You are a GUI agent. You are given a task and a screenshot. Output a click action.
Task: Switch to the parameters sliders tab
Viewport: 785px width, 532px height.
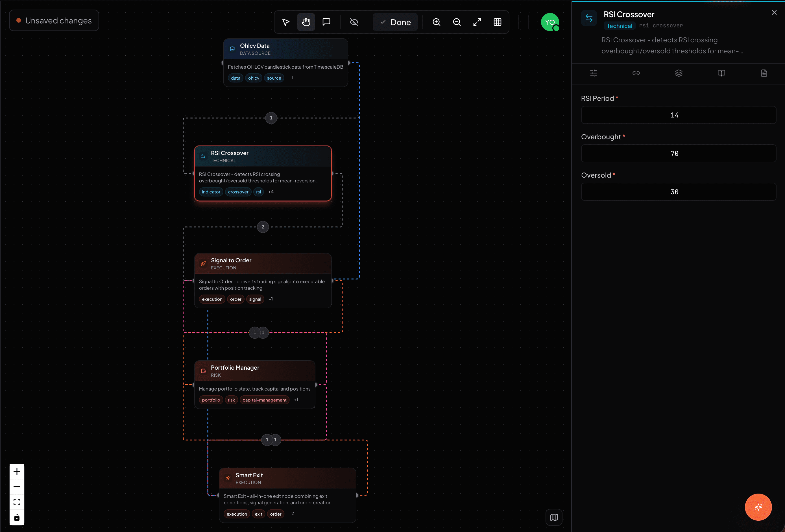click(594, 73)
